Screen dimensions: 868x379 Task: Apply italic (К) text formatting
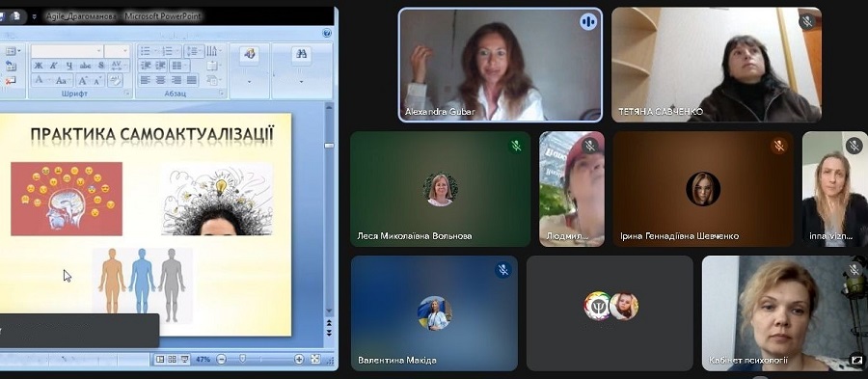53,66
